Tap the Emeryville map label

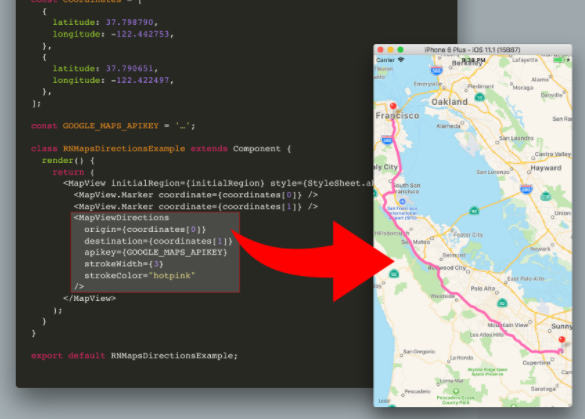[x=428, y=84]
